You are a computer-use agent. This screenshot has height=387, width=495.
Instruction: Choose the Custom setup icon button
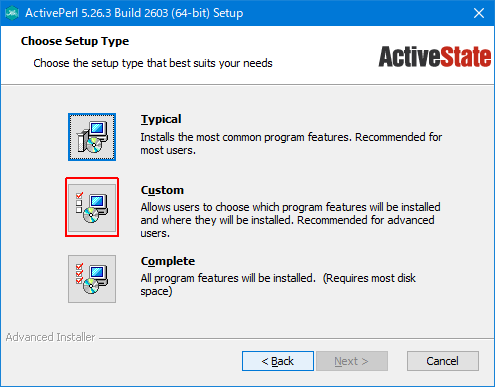(92, 208)
